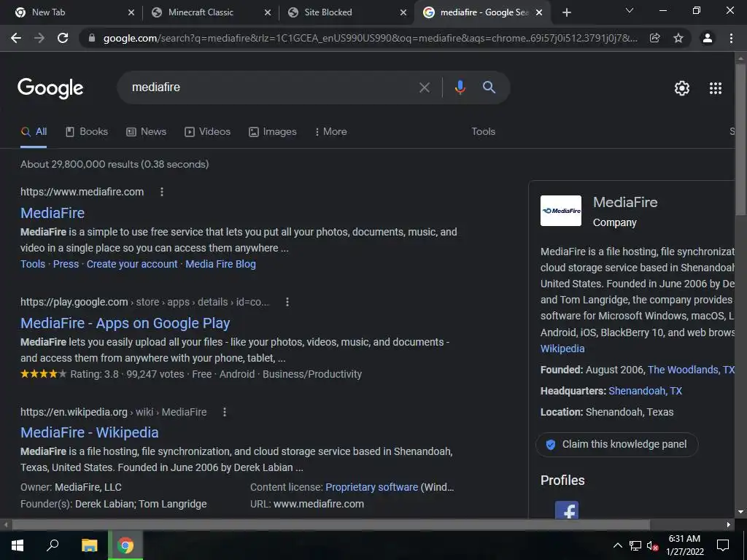The width and height of the screenshot is (747, 560).
Task: Click the horizontal scrollbar thumb
Action: tap(330, 525)
